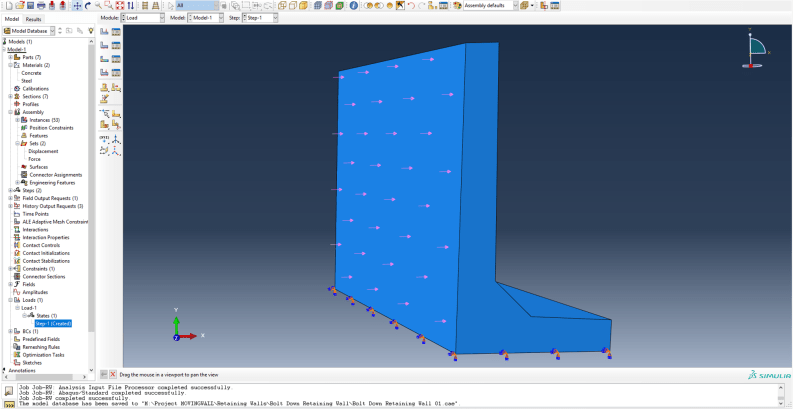Screen dimensions: 800x409
Task: Click the Create Datum Point tool
Action: (105, 139)
